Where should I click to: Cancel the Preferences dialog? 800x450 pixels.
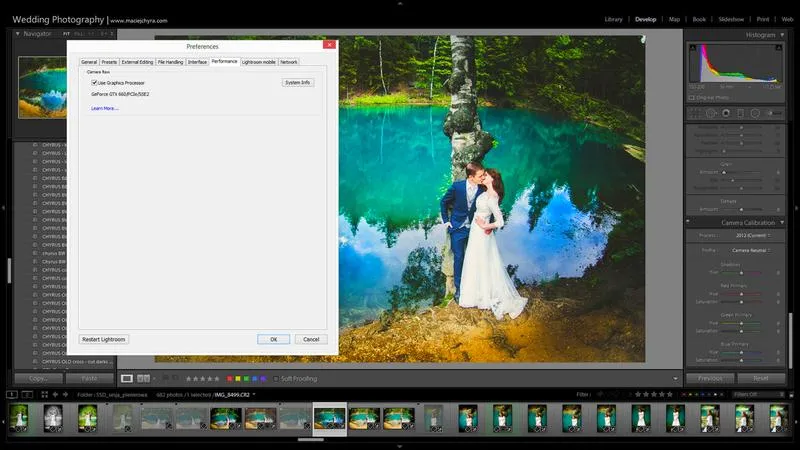[311, 339]
